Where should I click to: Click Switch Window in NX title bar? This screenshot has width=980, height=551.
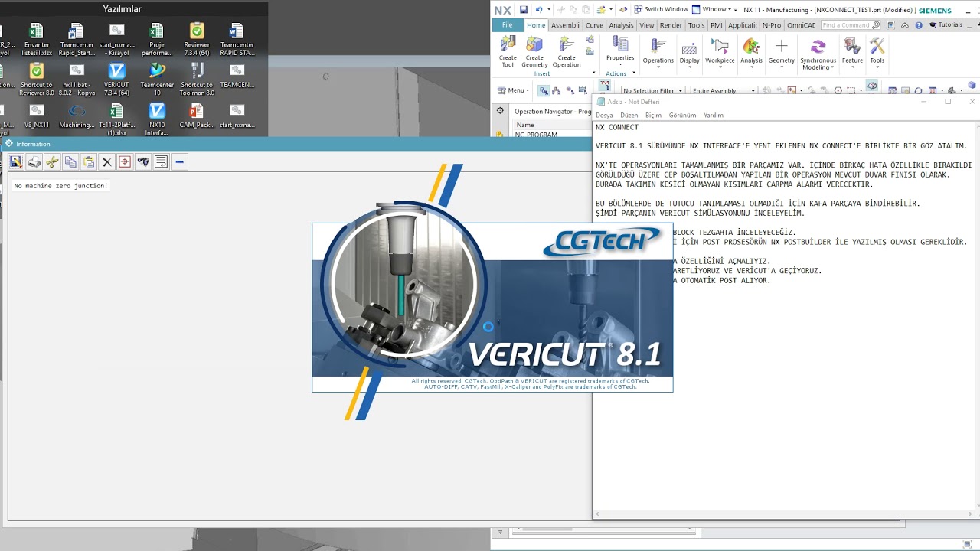tap(660, 9)
